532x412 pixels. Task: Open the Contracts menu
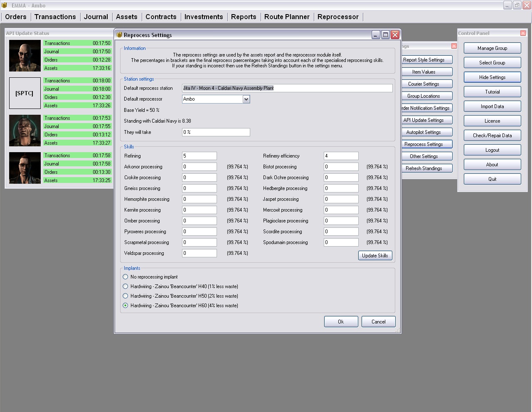point(161,17)
